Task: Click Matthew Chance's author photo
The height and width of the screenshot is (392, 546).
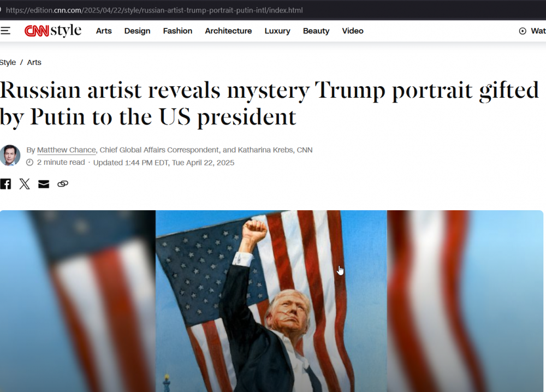Action: click(x=10, y=155)
